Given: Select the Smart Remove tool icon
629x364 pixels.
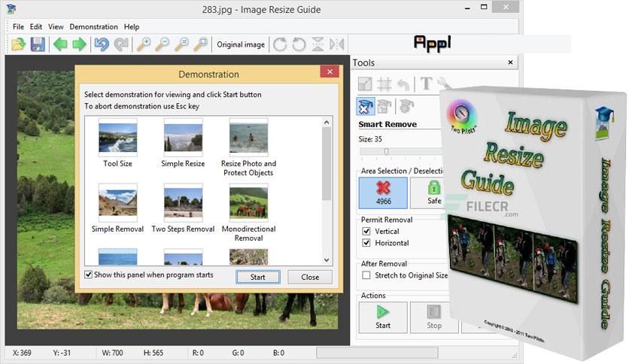Looking at the screenshot, I should point(366,107).
